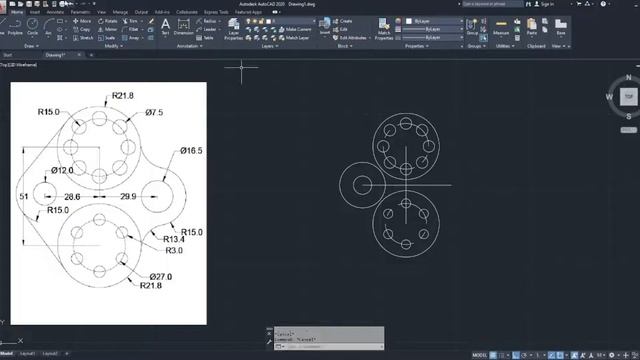The width and height of the screenshot is (640, 360).
Task: Choose the Move command
Action: (x=82, y=21)
